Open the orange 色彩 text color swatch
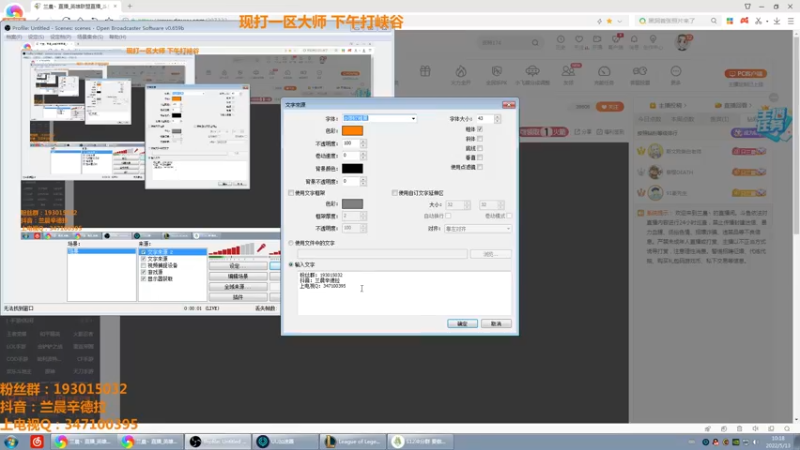Image resolution: width=800 pixels, height=450 pixels. 352,131
